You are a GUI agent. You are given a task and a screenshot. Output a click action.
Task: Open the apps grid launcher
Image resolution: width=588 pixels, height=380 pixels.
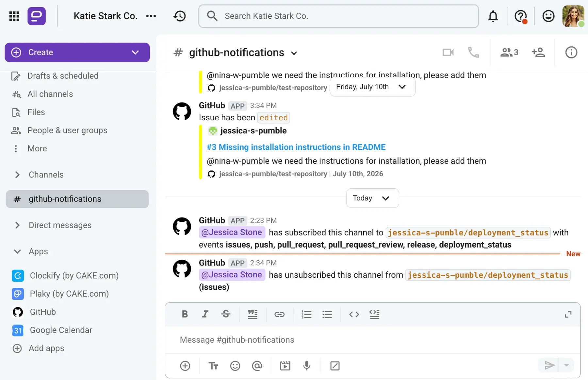(14, 16)
